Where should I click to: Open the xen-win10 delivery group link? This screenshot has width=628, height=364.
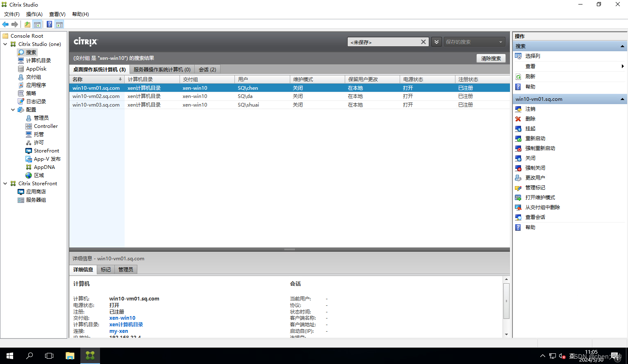(x=122, y=318)
